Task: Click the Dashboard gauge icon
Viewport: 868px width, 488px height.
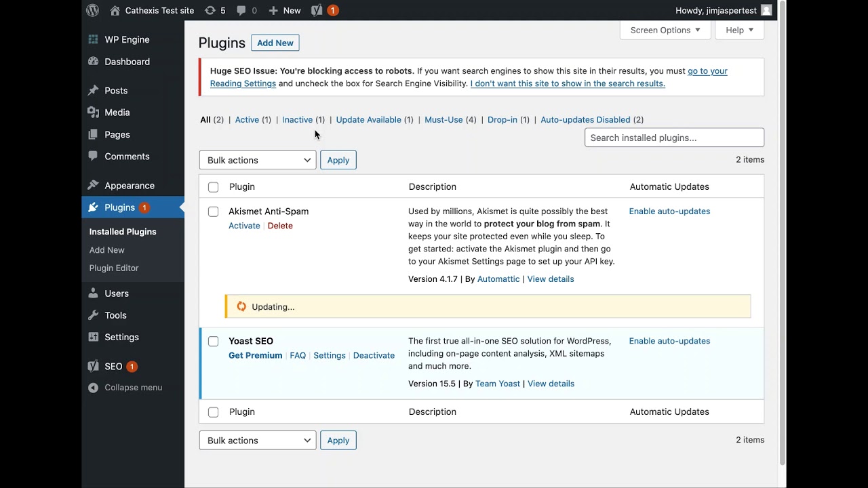Action: 93,62
